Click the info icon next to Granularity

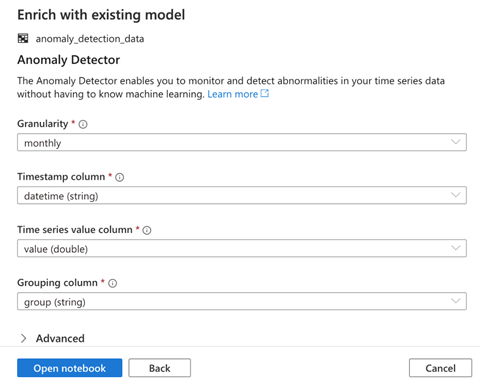coord(83,124)
